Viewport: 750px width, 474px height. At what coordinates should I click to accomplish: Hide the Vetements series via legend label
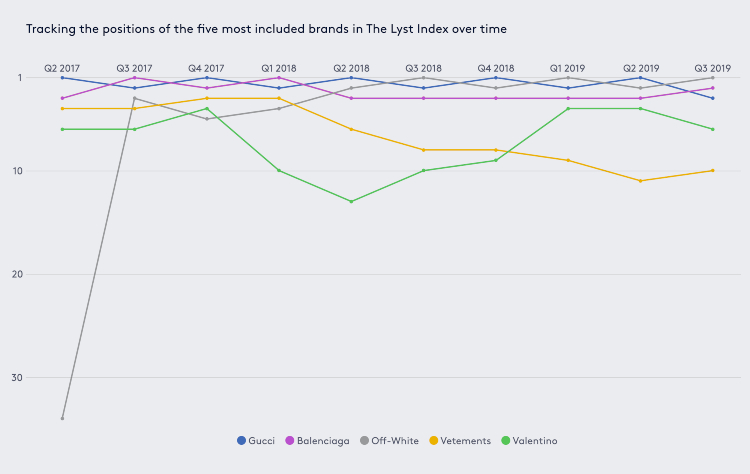(465, 441)
